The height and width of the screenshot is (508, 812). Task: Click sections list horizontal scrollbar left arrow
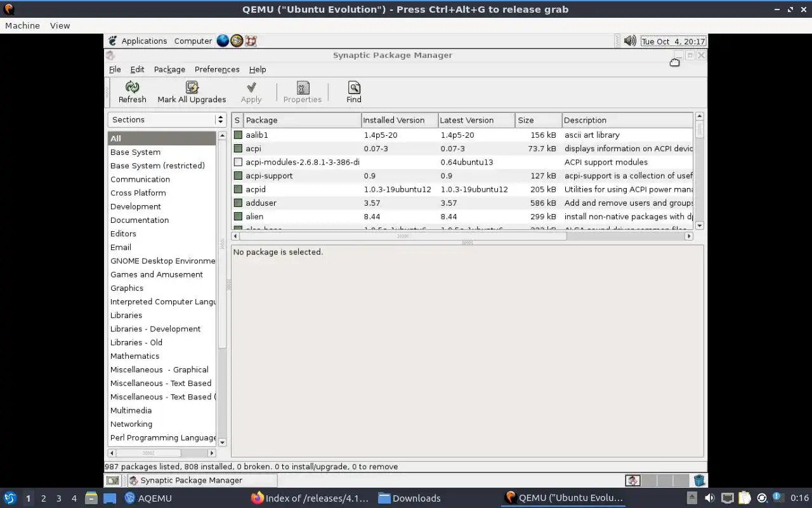(112, 453)
